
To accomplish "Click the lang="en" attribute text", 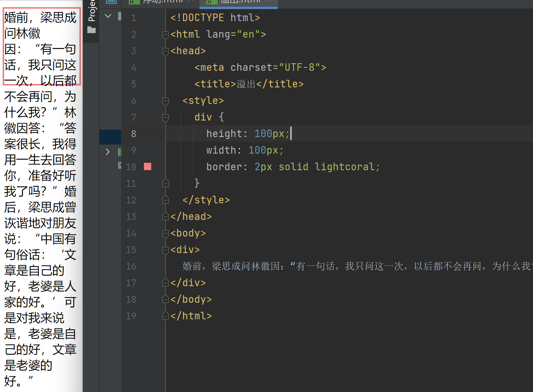I will (x=233, y=34).
